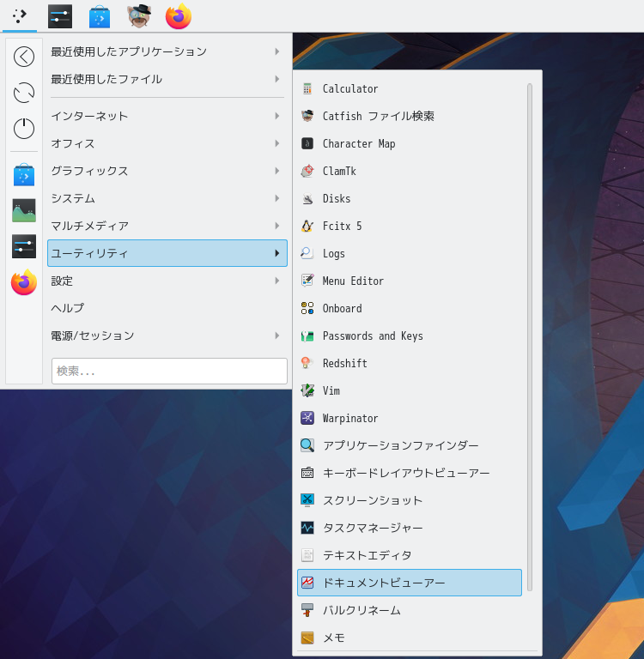Click the Warpinator label text
644x659 pixels.
(350, 418)
